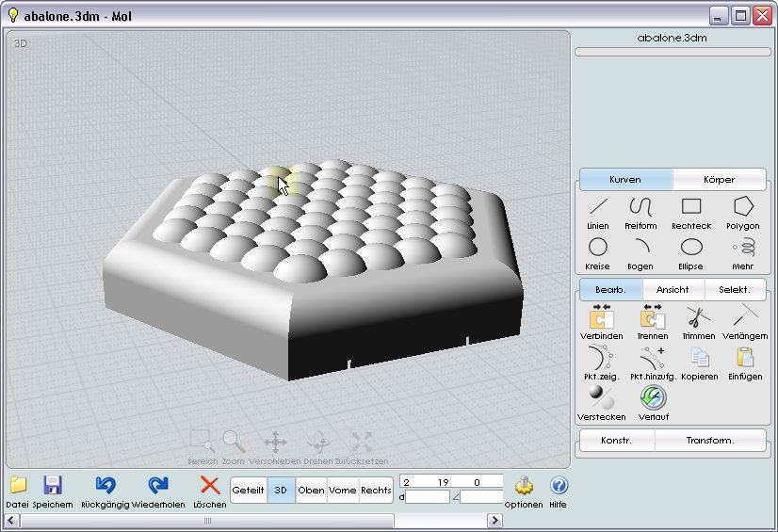Click the Verbinden join tool
Image resolution: width=778 pixels, height=532 pixels.
click(601, 323)
